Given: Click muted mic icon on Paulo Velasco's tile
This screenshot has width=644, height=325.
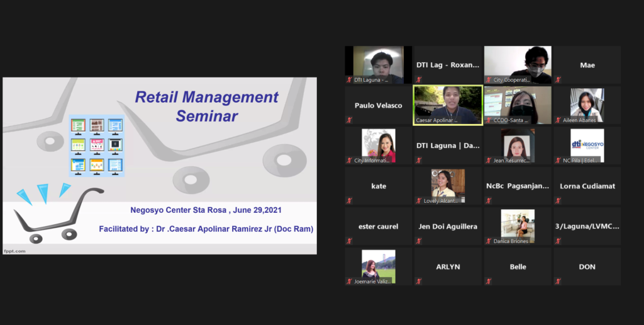Looking at the screenshot, I should pyautogui.click(x=349, y=120).
